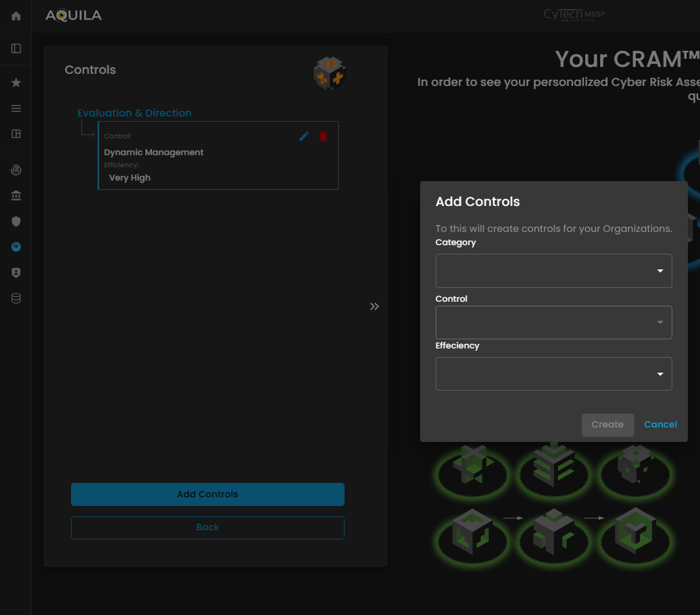Open the shield with person icon

[16, 272]
